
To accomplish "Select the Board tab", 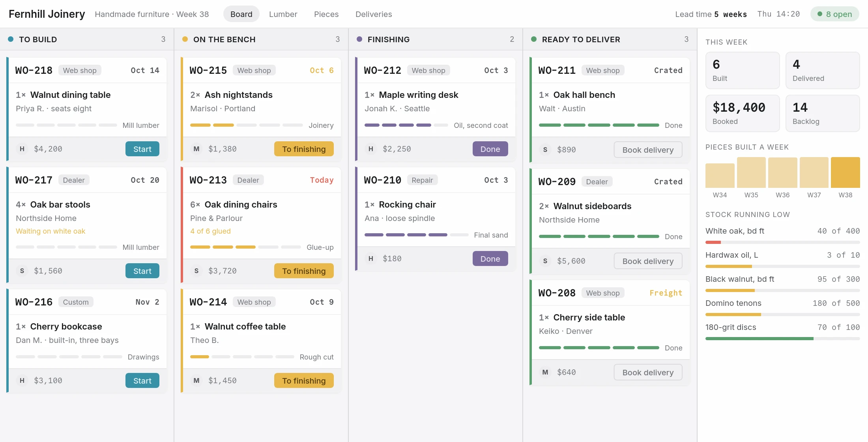I will pos(241,14).
